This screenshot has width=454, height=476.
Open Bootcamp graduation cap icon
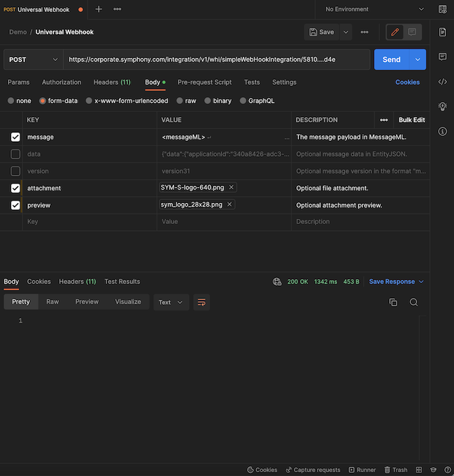click(433, 470)
